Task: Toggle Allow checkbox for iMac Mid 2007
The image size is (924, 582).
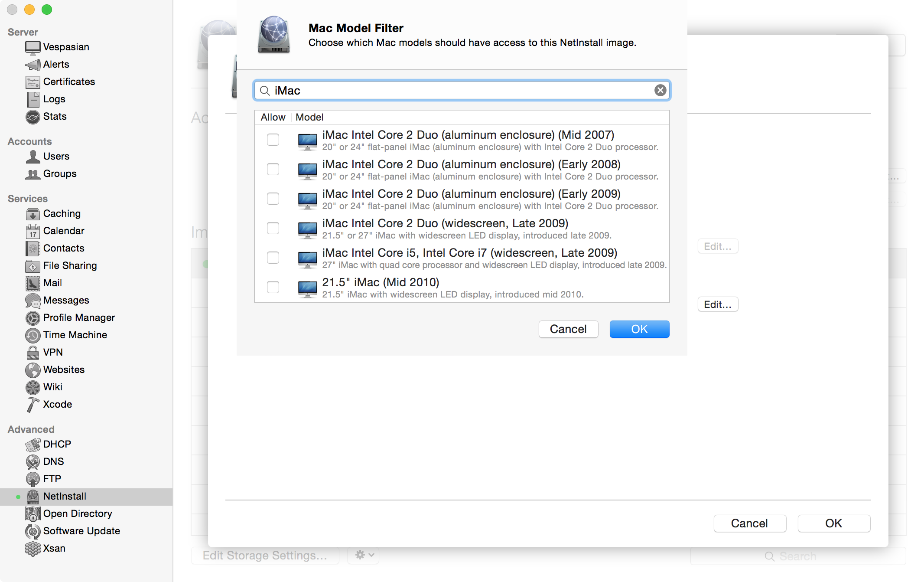Action: (x=273, y=139)
